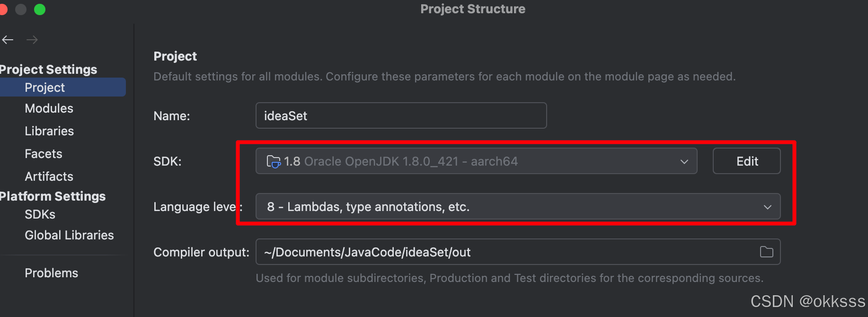Screen dimensions: 868x317
Task: Click the JDK folder icon in SDK field
Action: click(x=274, y=161)
